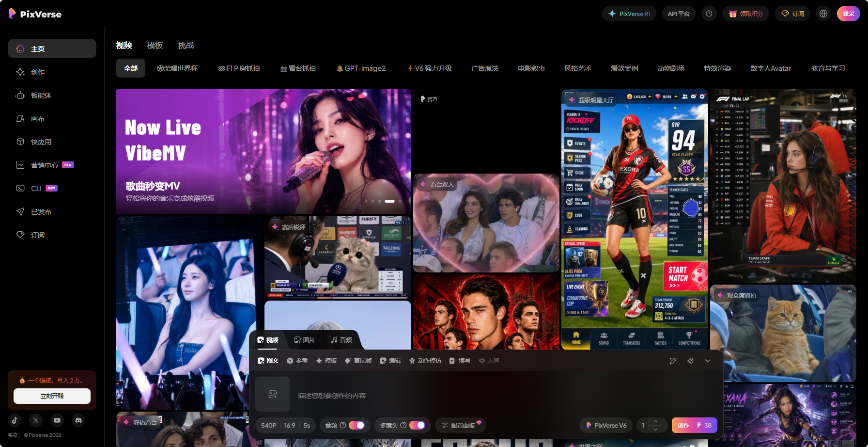
Task: Filter by GPT-image2 category
Action: (361, 68)
